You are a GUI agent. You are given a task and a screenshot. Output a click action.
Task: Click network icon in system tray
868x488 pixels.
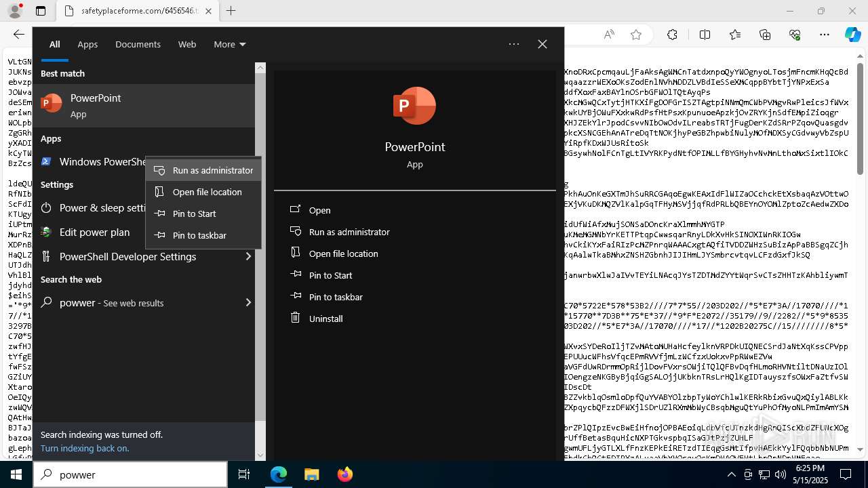point(764,474)
